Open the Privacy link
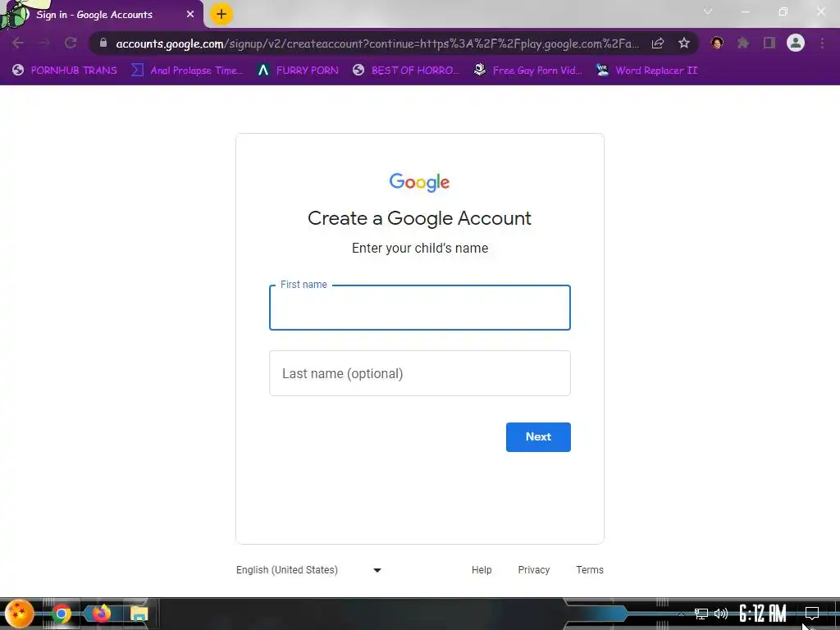Viewport: 840px width, 630px height. click(x=533, y=570)
